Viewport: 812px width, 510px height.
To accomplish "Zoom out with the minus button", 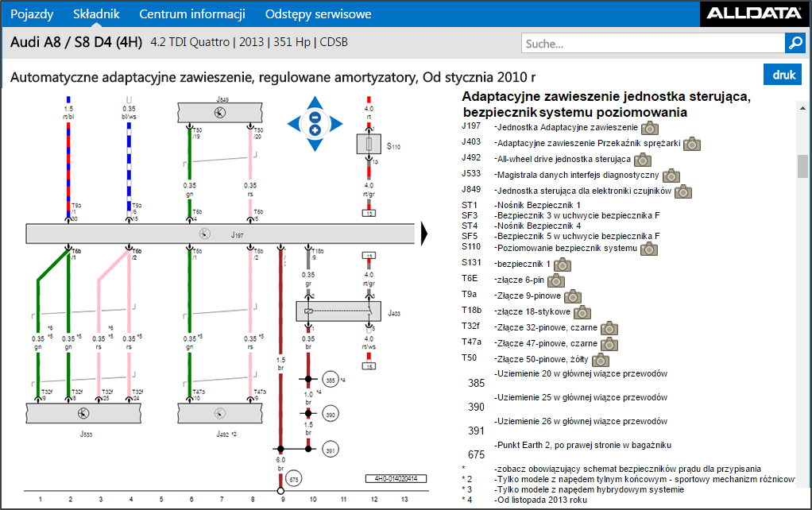I will click(315, 117).
